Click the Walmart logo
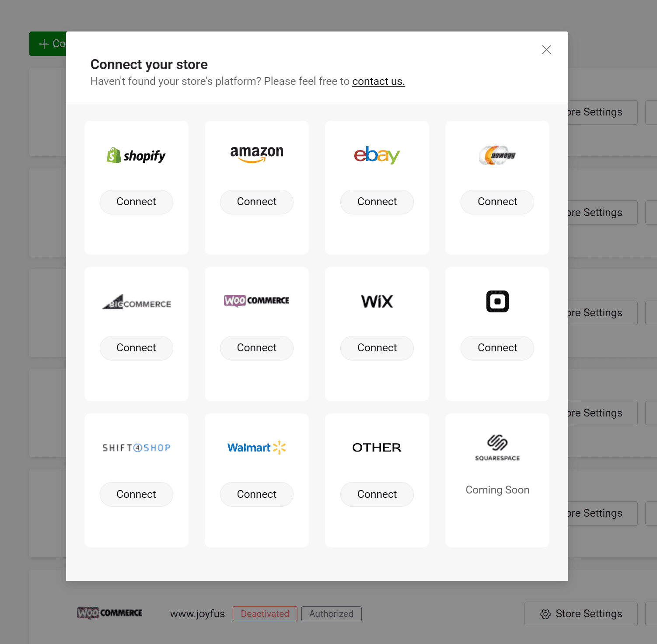This screenshot has width=657, height=644. coord(257,448)
